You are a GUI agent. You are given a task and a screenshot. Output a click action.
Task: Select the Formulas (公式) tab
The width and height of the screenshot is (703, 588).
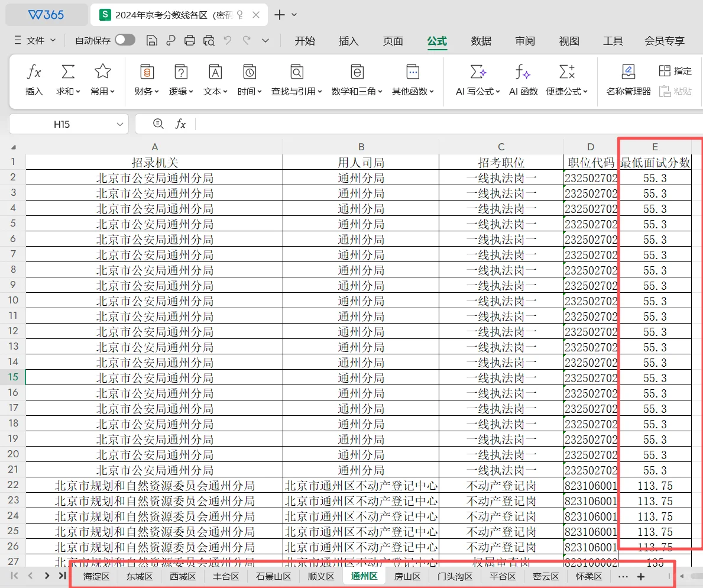437,41
